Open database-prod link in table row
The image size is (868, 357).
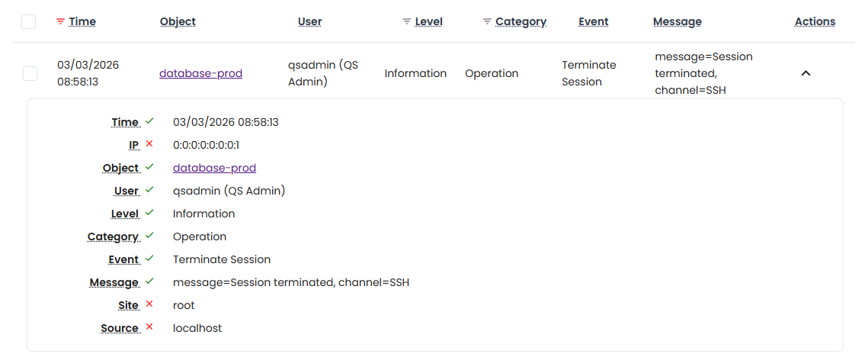[x=200, y=74]
